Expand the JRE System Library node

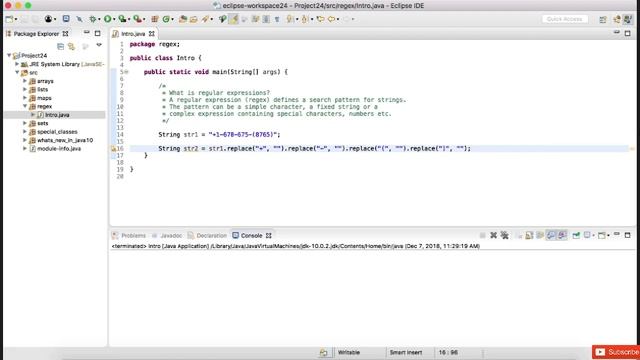tap(17, 64)
